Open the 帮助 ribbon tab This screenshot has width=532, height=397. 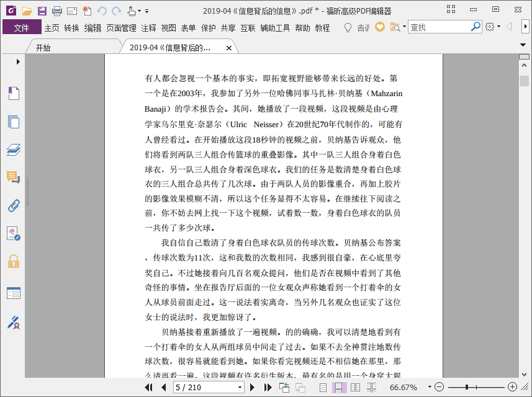coord(303,28)
